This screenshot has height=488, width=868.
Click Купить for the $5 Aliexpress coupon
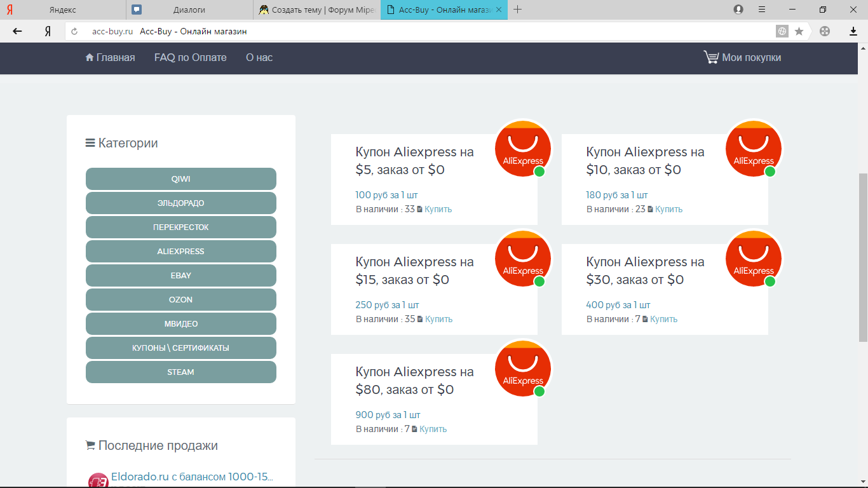[438, 209]
